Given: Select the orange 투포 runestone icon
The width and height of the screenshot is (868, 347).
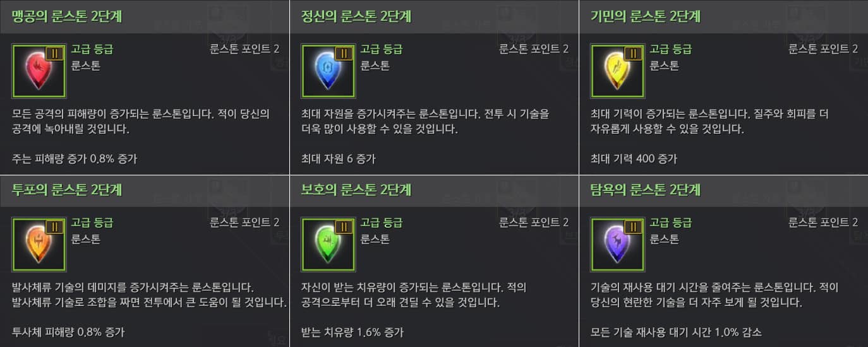Looking at the screenshot, I should [39, 245].
